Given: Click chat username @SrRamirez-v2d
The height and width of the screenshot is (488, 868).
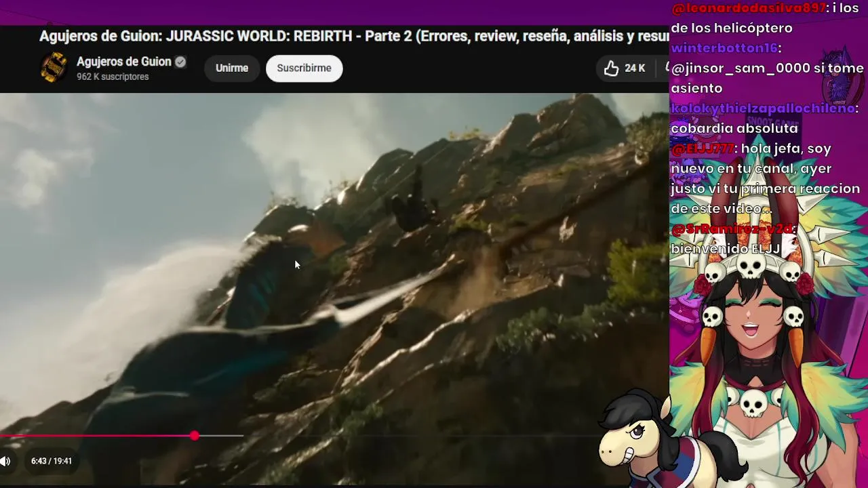Looking at the screenshot, I should (732, 229).
